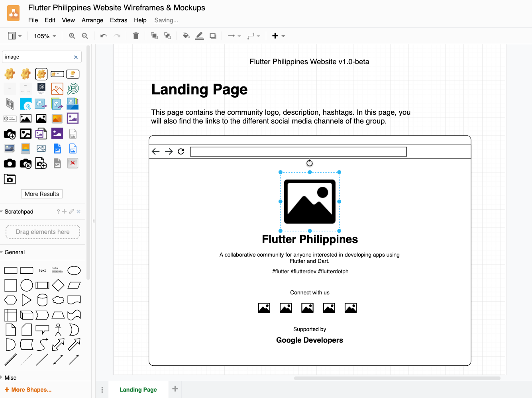Undo the last change via toolbar icon
The width and height of the screenshot is (532, 398).
click(x=103, y=35)
